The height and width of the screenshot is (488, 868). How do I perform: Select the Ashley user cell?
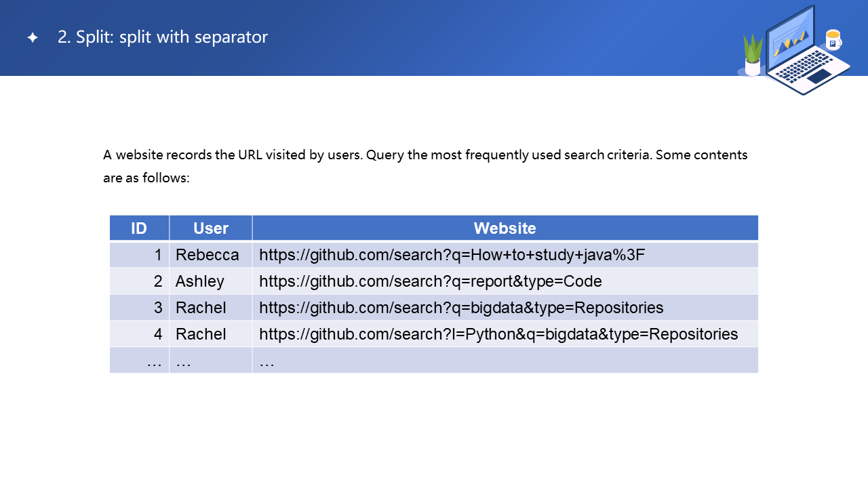[200, 281]
